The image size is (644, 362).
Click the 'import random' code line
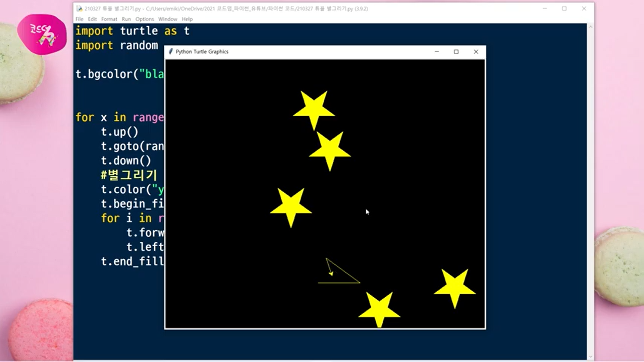tap(116, 45)
